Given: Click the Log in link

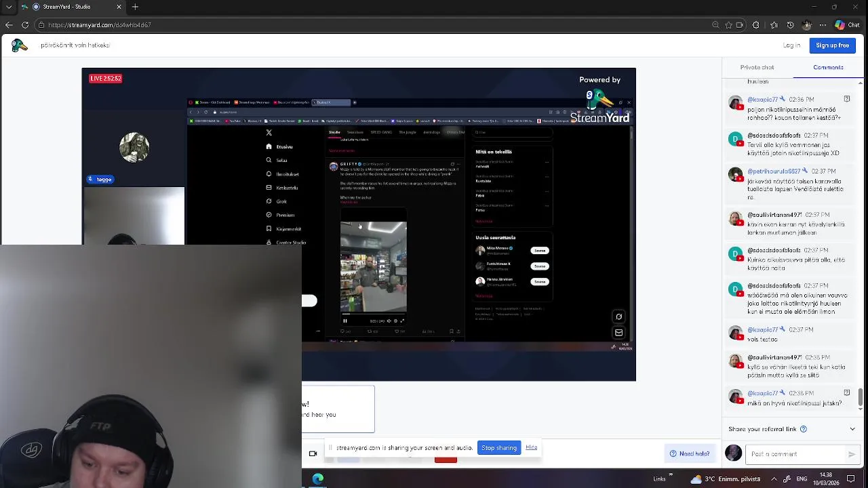Looking at the screenshot, I should (x=791, y=45).
